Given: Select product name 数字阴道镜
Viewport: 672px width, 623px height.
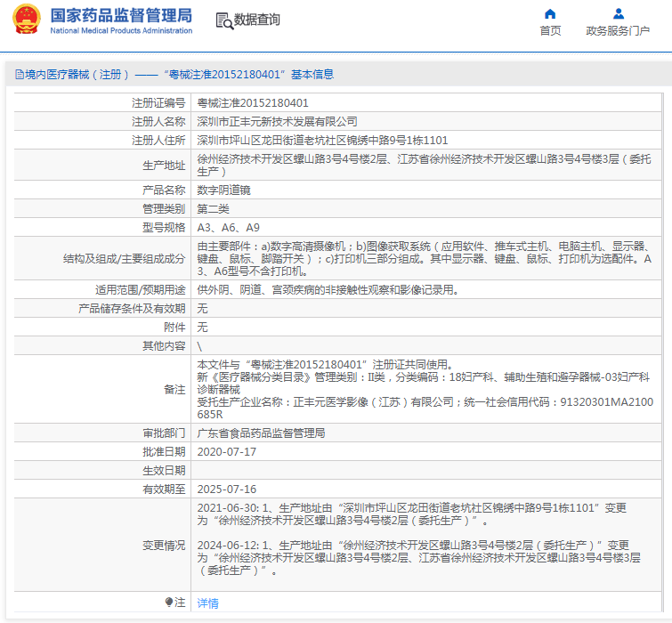Looking at the screenshot, I should tap(223, 190).
